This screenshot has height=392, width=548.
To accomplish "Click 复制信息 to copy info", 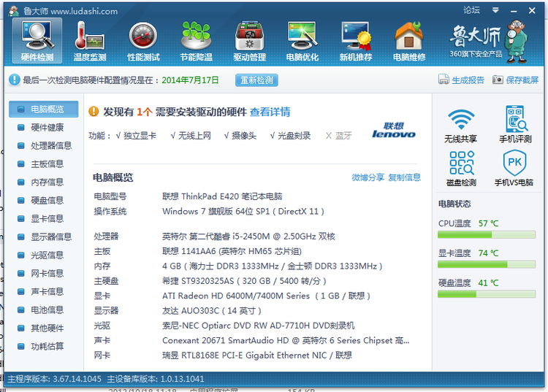I will tap(404, 177).
